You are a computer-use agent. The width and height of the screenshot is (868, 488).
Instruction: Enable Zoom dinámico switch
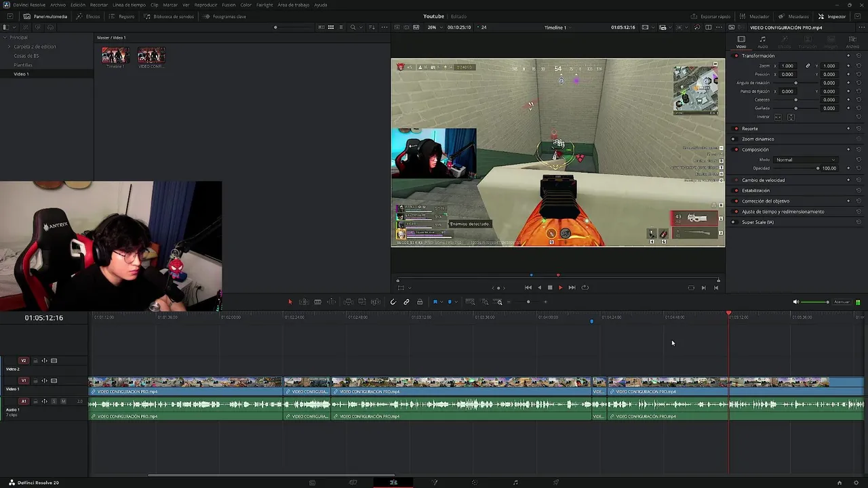[734, 139]
